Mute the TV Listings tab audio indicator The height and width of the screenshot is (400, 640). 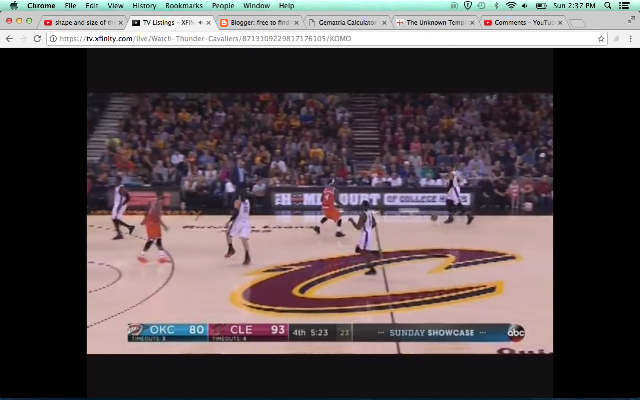click(x=200, y=22)
